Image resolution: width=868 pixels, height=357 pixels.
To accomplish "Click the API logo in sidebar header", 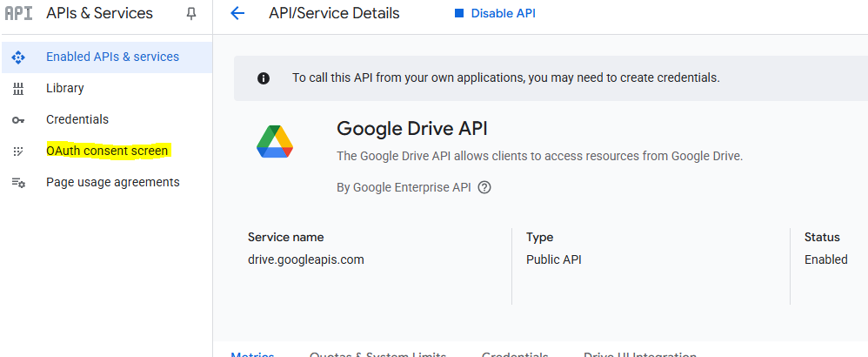I will [18, 13].
